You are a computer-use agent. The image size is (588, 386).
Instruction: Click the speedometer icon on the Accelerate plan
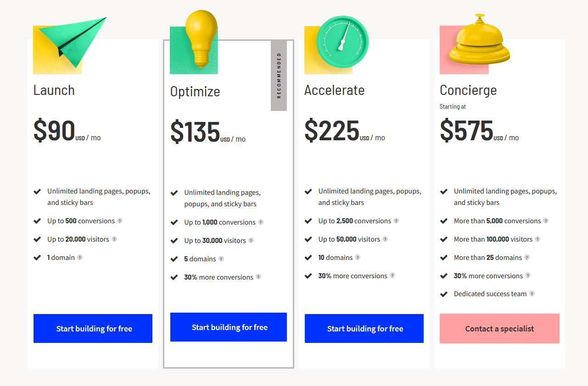pos(342,41)
